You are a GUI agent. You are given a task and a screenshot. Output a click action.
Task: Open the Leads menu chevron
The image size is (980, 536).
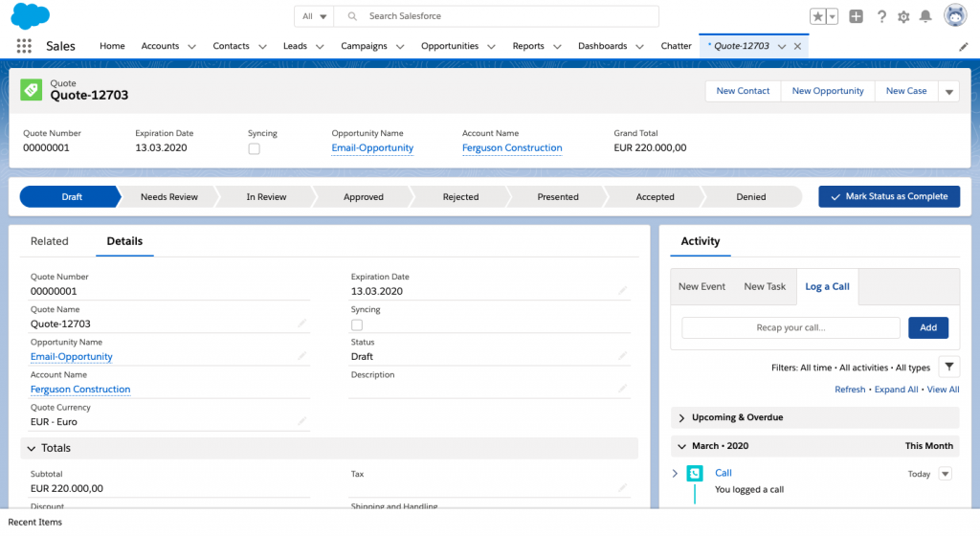[x=320, y=47]
